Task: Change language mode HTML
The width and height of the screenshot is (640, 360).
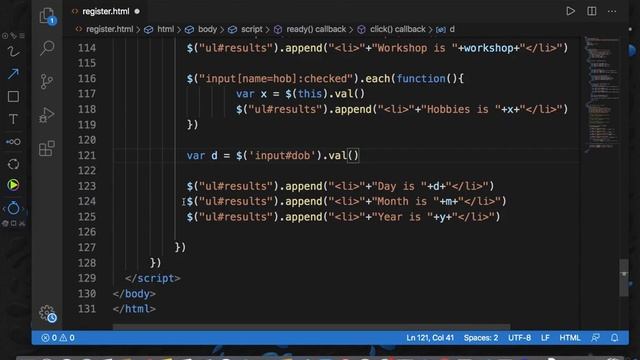Action: tap(570, 338)
